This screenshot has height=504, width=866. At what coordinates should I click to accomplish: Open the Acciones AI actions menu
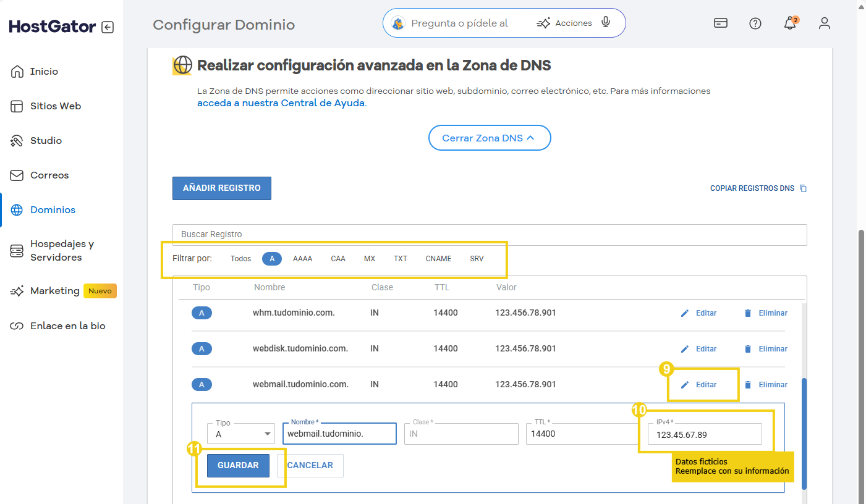pyautogui.click(x=564, y=23)
